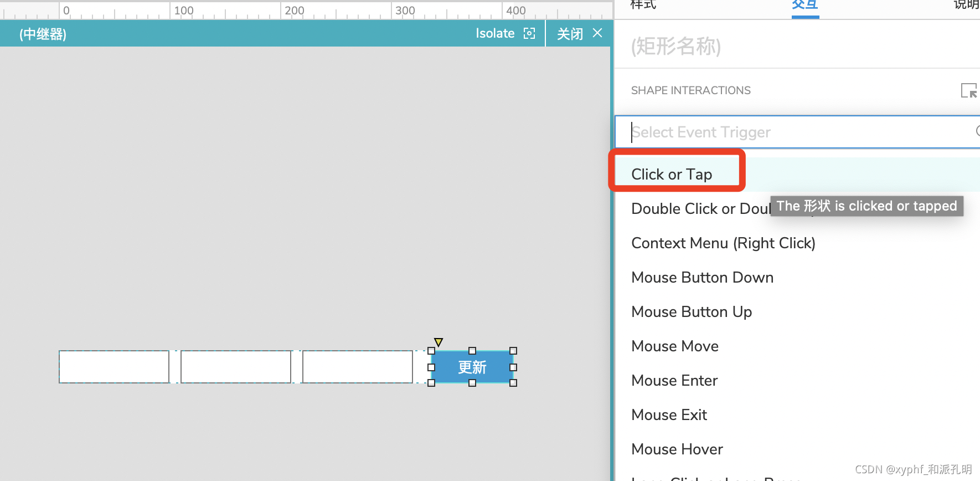Viewport: 980px width, 481px height.
Task: Click the SHAPE INTERACTIONS heading
Action: (x=690, y=90)
